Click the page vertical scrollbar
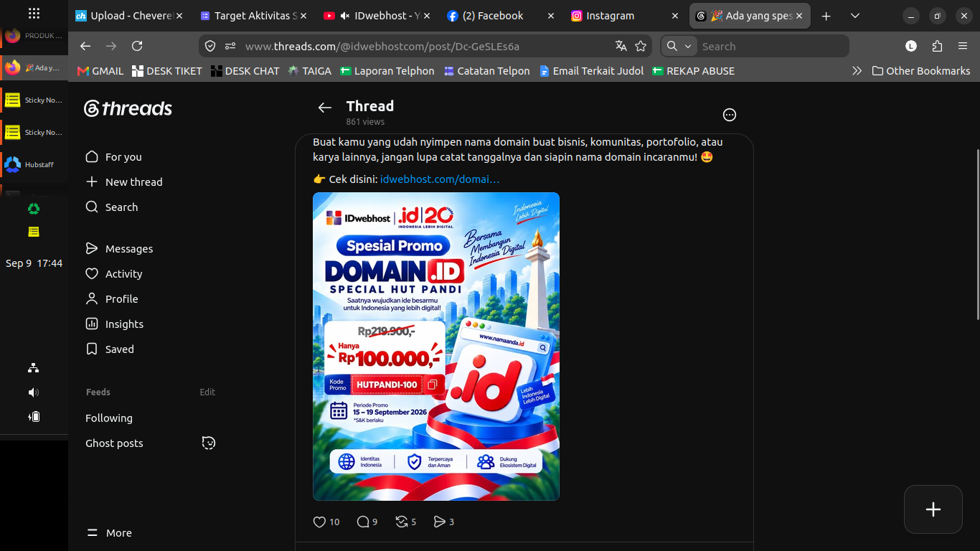Viewport: 980px width, 551px height. pos(976,234)
